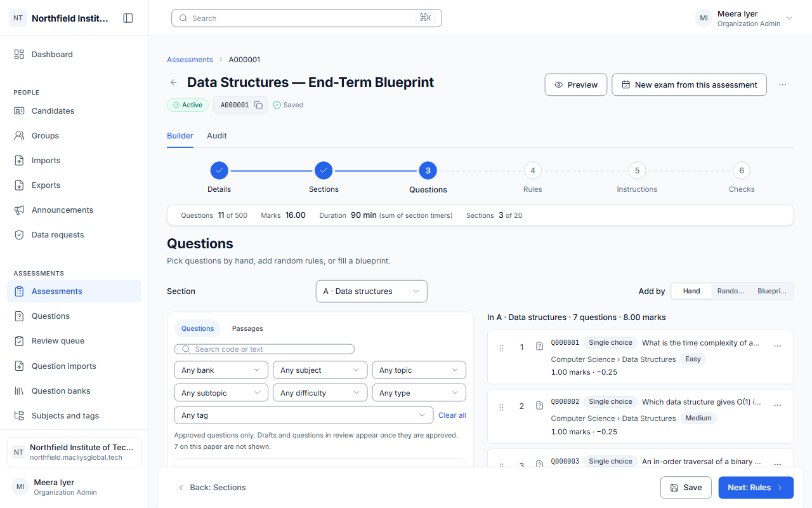Click question text 'What is the time complexity of a...'
Screen dimensions: 812x508
tap(700, 343)
